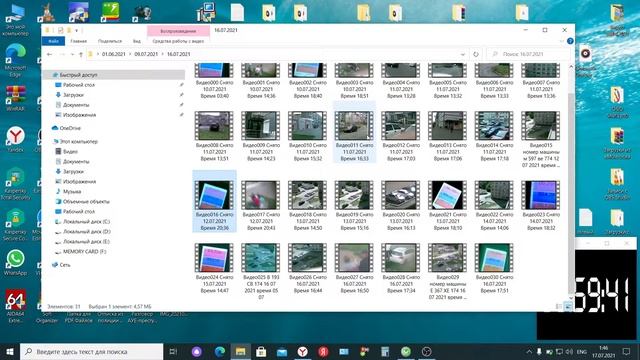Open the Вид ribbon tab
The width and height of the screenshot is (640, 360).
click(137, 41)
